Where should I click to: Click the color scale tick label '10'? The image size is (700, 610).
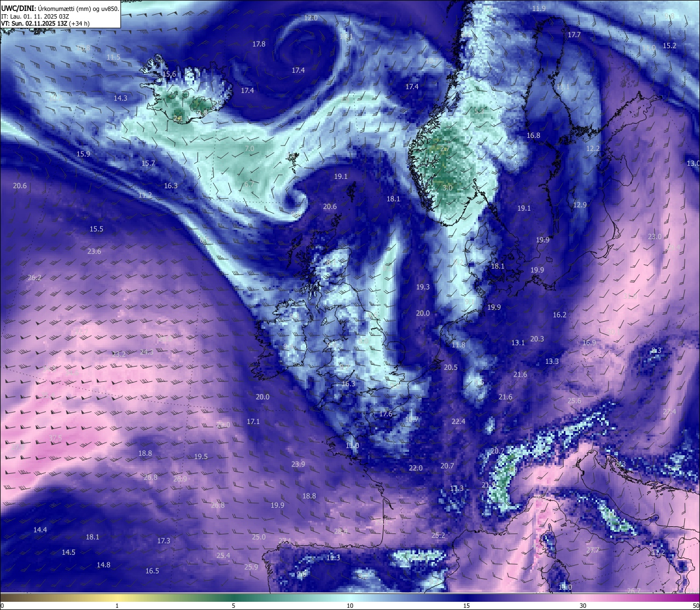(x=350, y=606)
